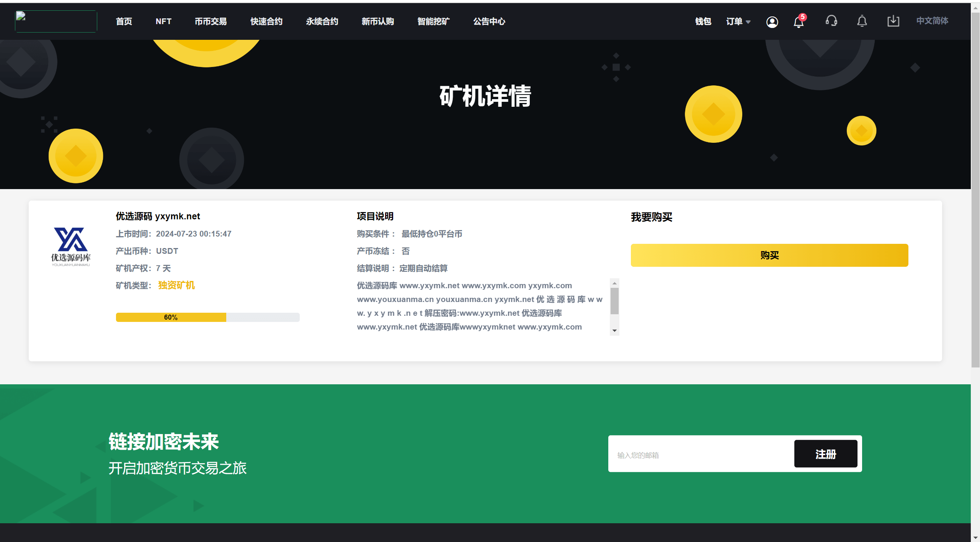Click the 产币冻结 否 value
The width and height of the screenshot is (980, 542).
click(405, 251)
